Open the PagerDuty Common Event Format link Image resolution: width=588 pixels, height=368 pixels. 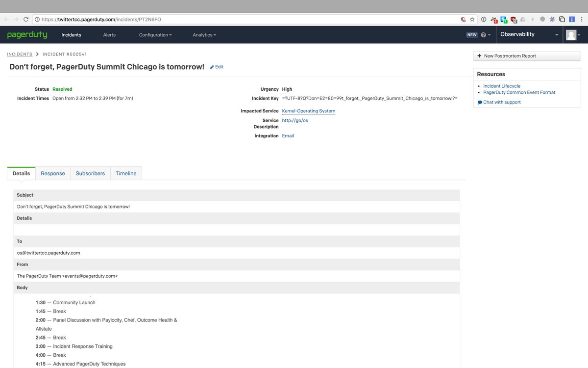coord(519,92)
